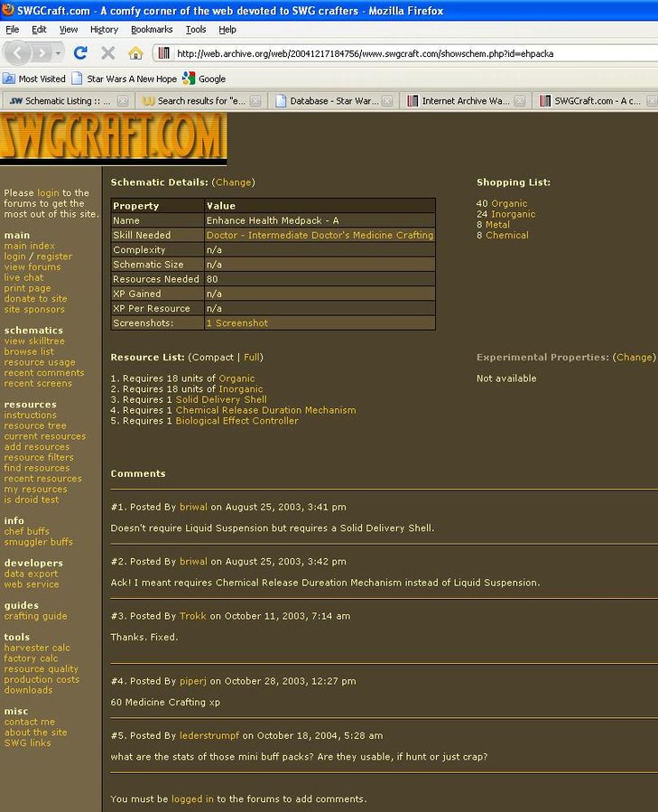Click the SWGCraft.com logo banner
This screenshot has height=812, width=658.
point(113,138)
